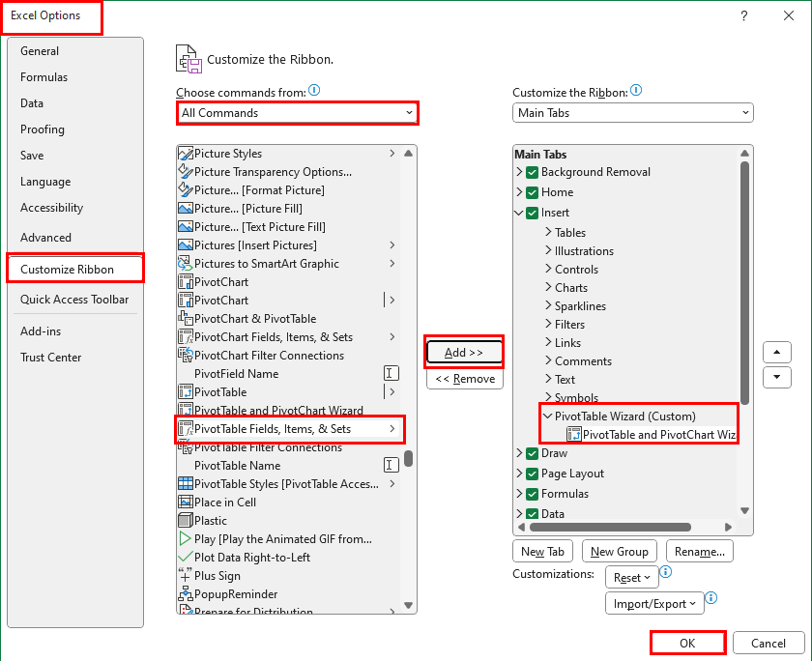Click PivotTable and PivotChart Wiz icon in ribbon tree
The image size is (812, 661).
click(574, 434)
